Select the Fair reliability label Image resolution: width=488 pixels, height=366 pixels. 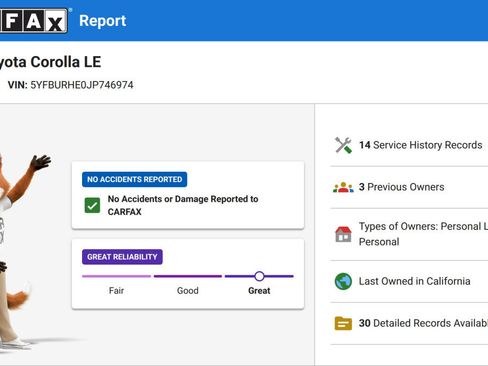tap(116, 291)
